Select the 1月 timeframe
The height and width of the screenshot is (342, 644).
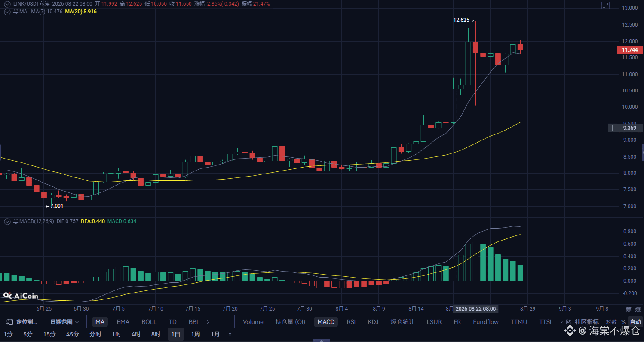[x=215, y=334]
